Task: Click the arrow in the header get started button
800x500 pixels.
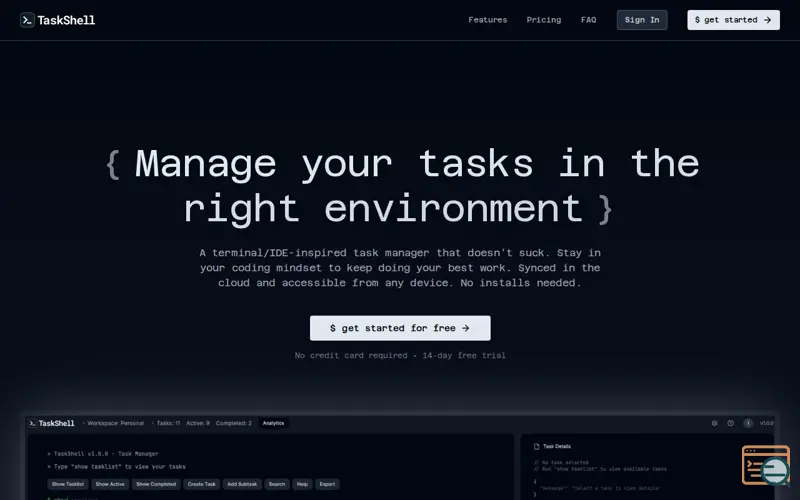Action: click(767, 20)
